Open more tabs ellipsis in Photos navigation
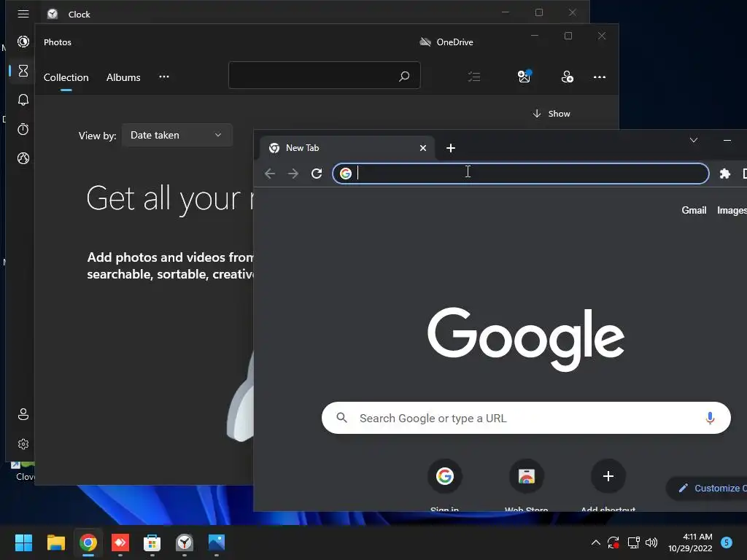Viewport: 747px width, 560px height. click(164, 77)
